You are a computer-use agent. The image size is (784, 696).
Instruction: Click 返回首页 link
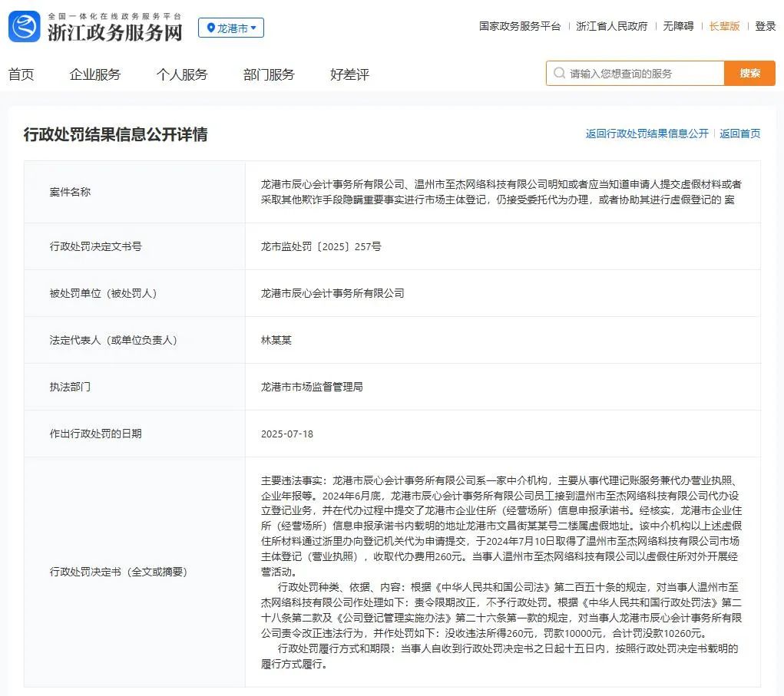pyautogui.click(x=740, y=134)
